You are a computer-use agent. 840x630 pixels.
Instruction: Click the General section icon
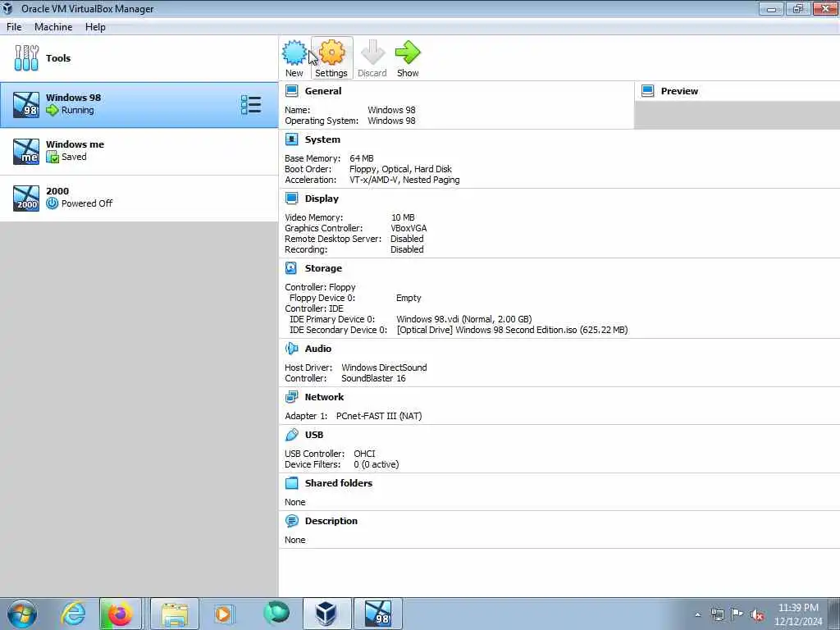(292, 91)
